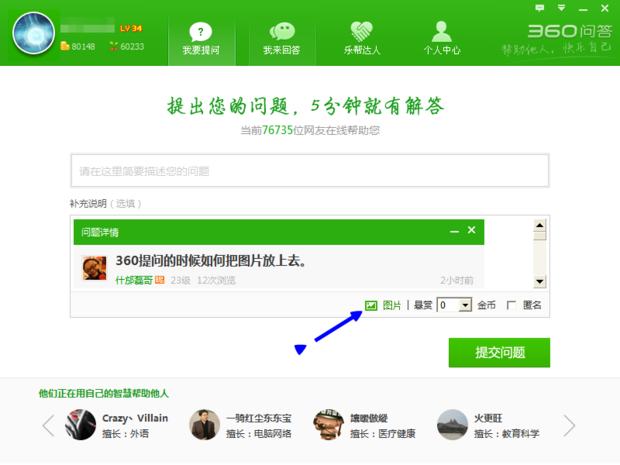Click the user avatar in header
This screenshot has width=620, height=465.
pyautogui.click(x=34, y=33)
